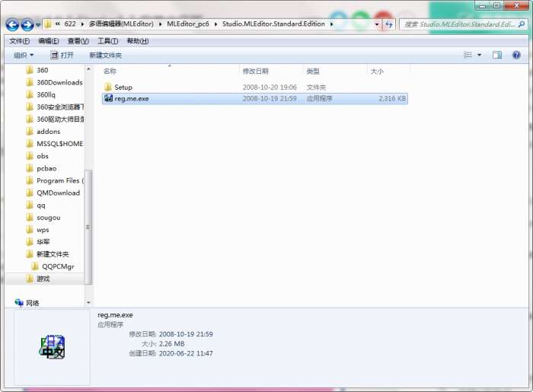Open the 文件(F) menu
The width and height of the screenshot is (533, 392).
coord(19,41)
